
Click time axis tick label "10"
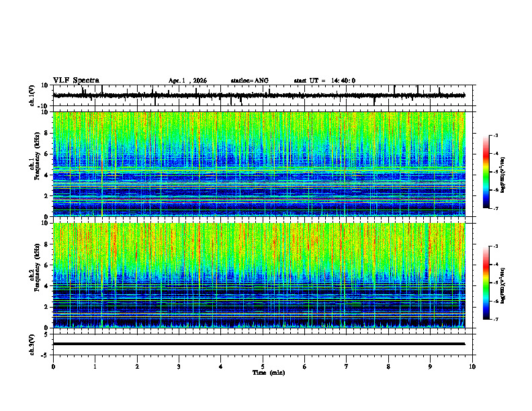click(x=472, y=367)
